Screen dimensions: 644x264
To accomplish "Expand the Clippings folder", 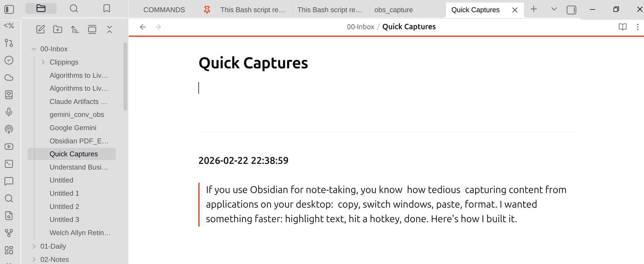I will (x=43, y=62).
